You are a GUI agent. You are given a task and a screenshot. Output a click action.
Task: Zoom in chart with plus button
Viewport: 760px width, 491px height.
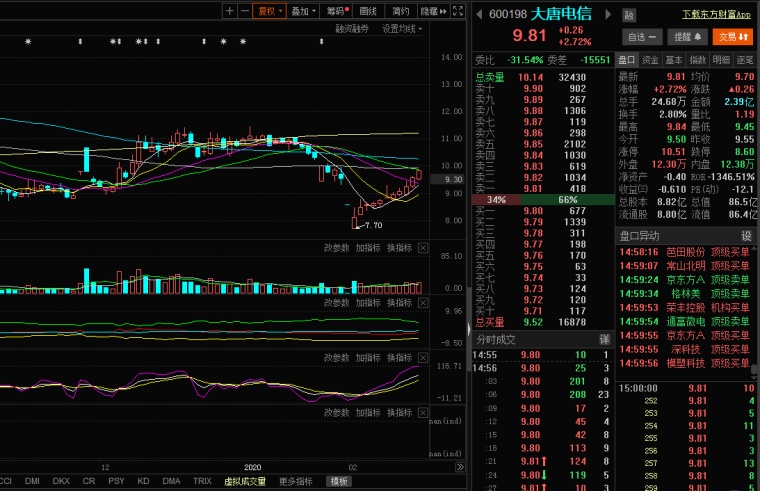230,11
